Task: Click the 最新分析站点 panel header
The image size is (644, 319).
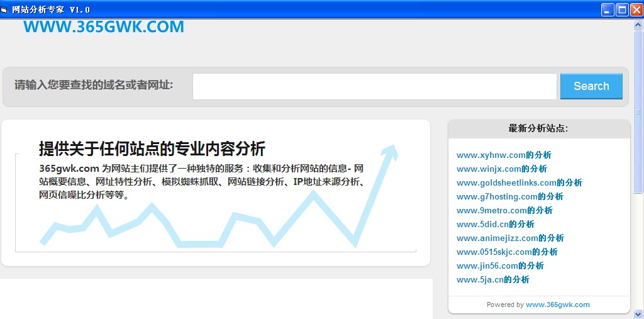Action: [x=539, y=128]
